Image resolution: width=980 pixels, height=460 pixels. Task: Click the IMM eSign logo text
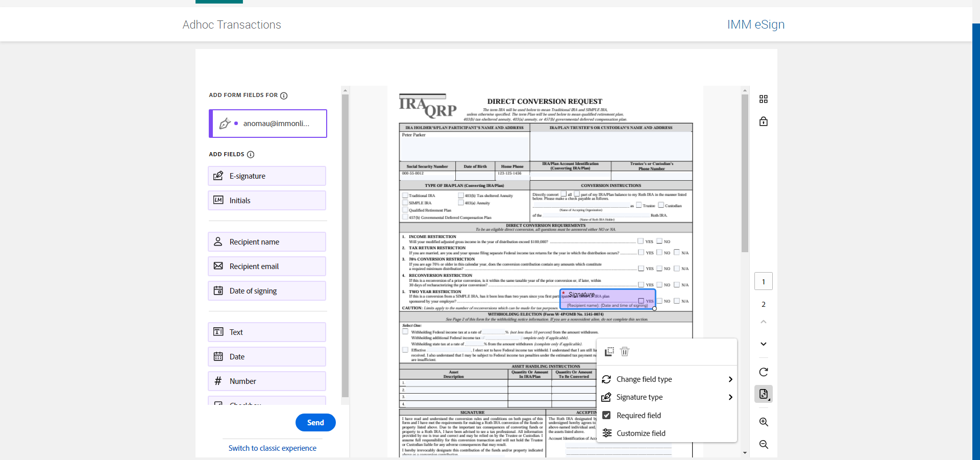756,25
